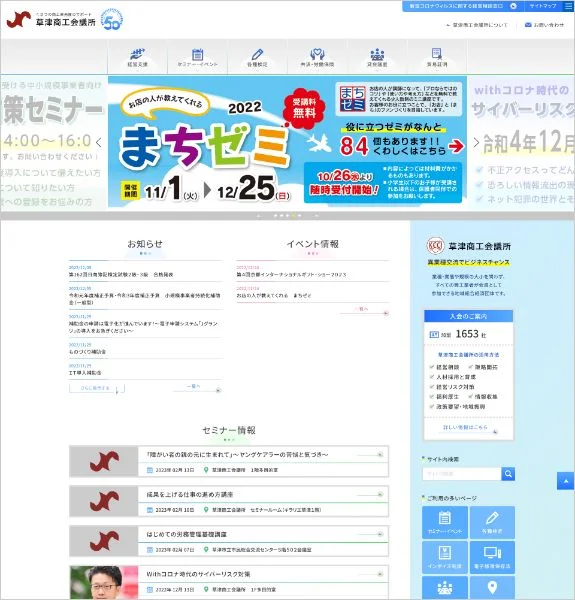Click the magnifier search button
The width and height of the screenshot is (575, 600).
[x=508, y=474]
